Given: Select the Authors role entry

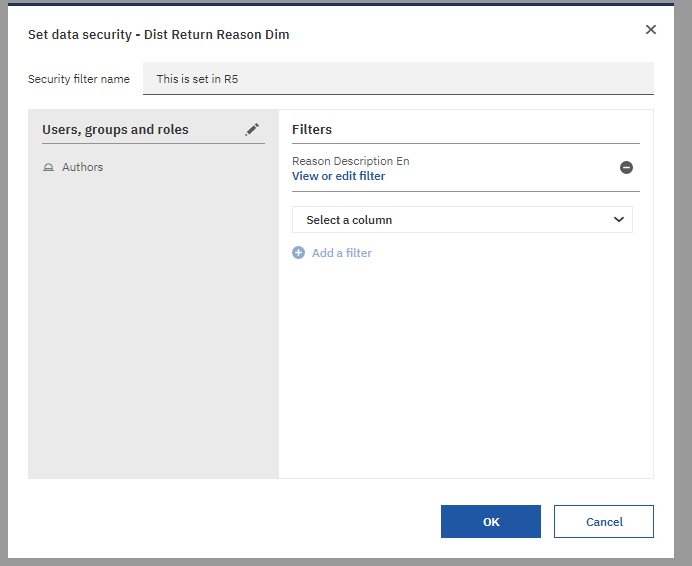Looking at the screenshot, I should pyautogui.click(x=82, y=168).
